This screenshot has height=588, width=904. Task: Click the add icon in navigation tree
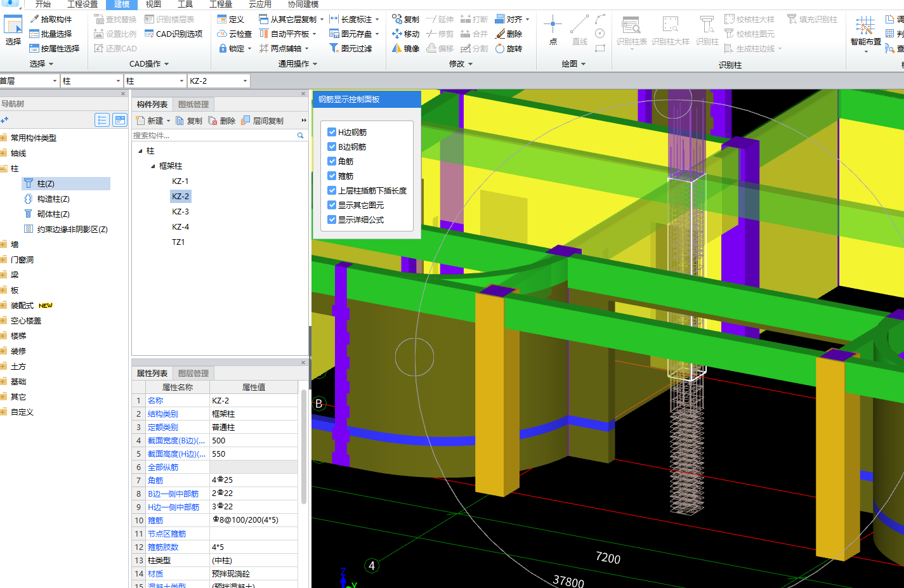(x=5, y=120)
